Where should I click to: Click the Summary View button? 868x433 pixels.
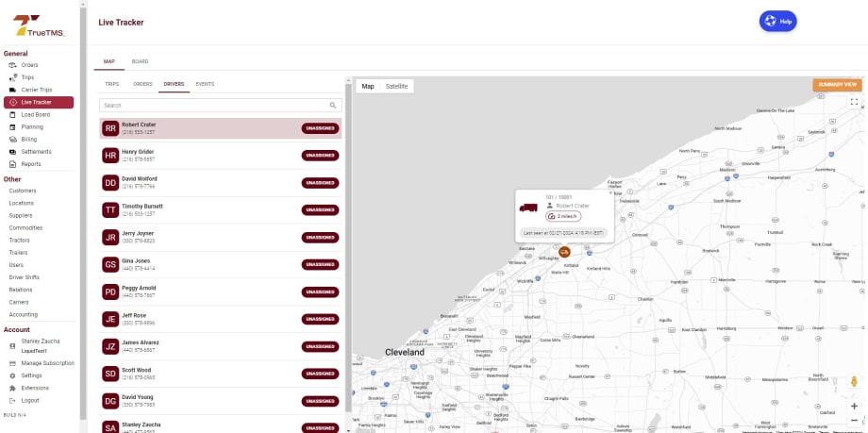coord(837,85)
